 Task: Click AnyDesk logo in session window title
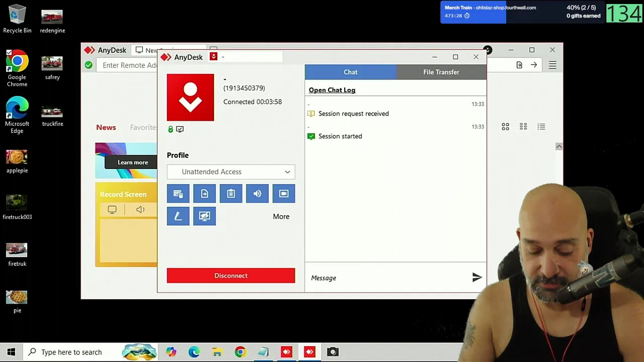166,57
